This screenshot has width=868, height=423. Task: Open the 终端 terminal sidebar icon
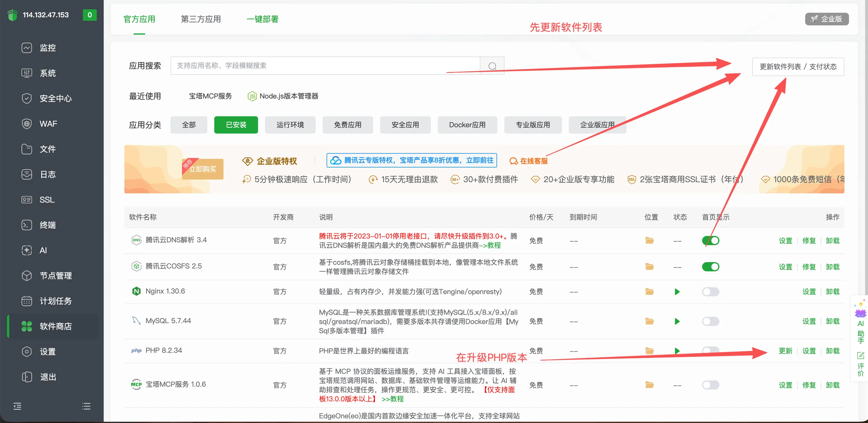pyautogui.click(x=27, y=225)
